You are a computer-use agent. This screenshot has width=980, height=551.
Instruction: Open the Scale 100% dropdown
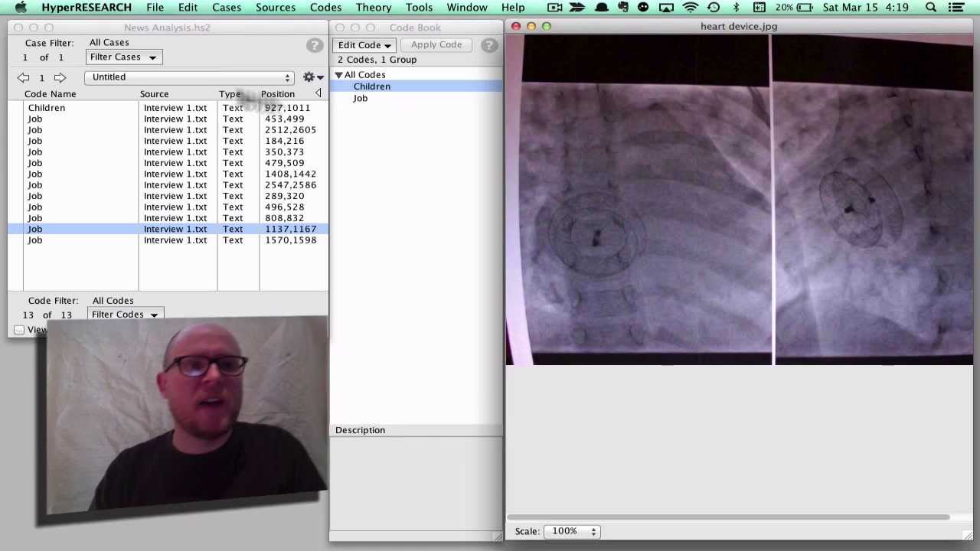[x=573, y=531]
